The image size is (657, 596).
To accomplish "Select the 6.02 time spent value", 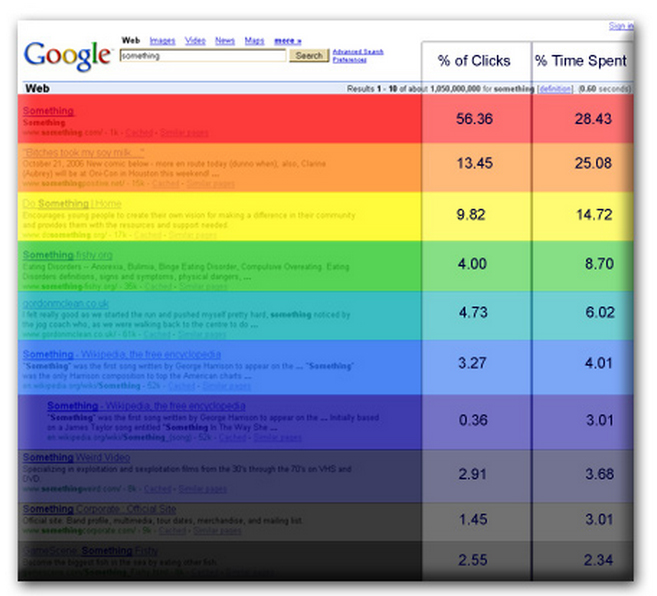I will [600, 313].
